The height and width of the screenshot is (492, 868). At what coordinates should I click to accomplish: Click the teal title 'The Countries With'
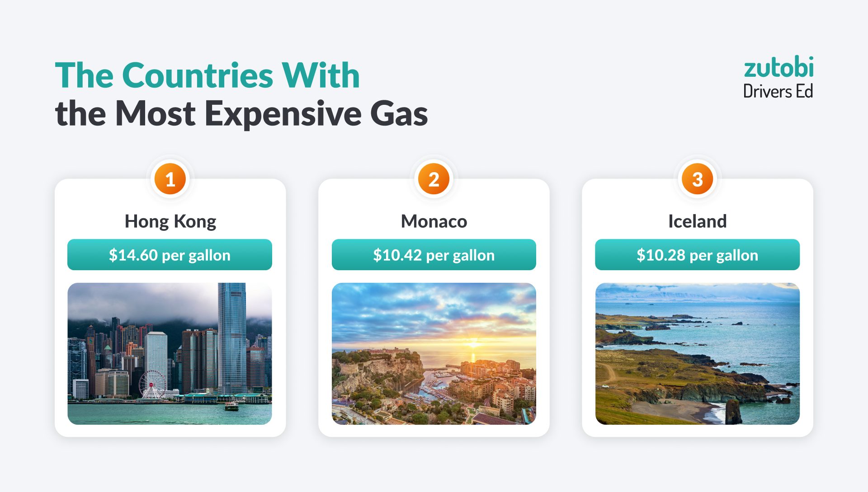pos(207,75)
